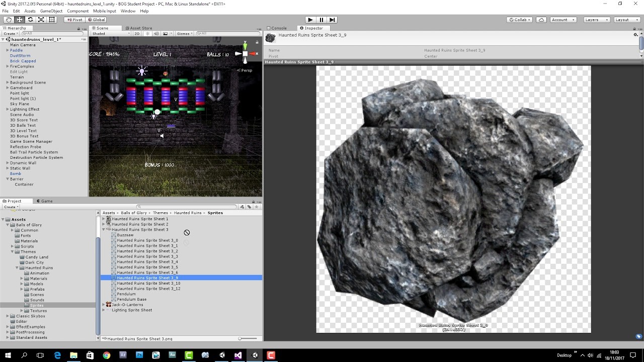
Task: Click Themes in the asset breadcrumb
Action: point(160,213)
